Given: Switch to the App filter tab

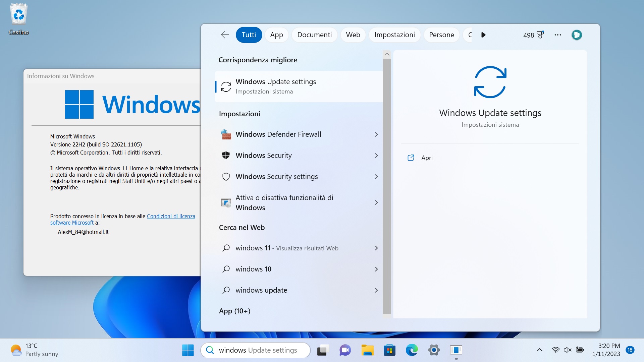Looking at the screenshot, I should [277, 35].
